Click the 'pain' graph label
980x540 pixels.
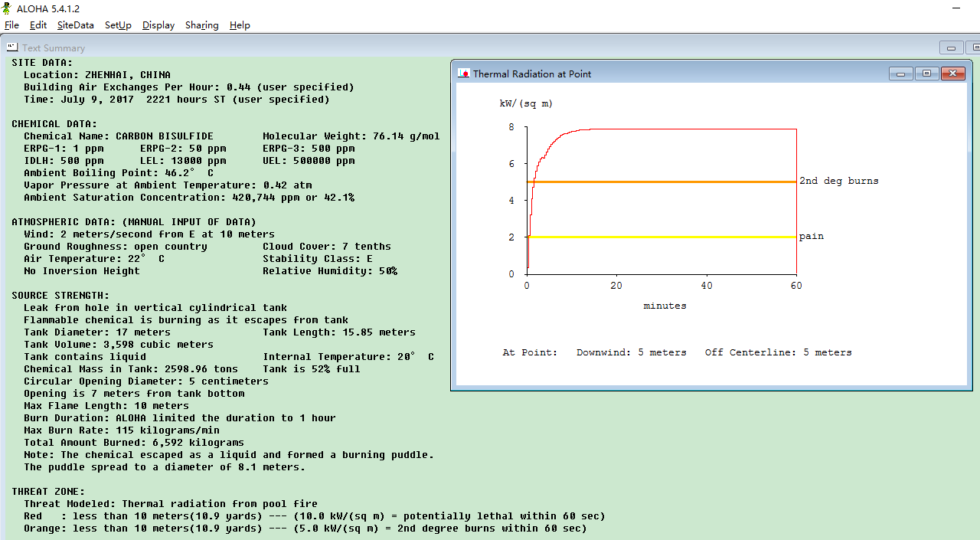tap(812, 237)
